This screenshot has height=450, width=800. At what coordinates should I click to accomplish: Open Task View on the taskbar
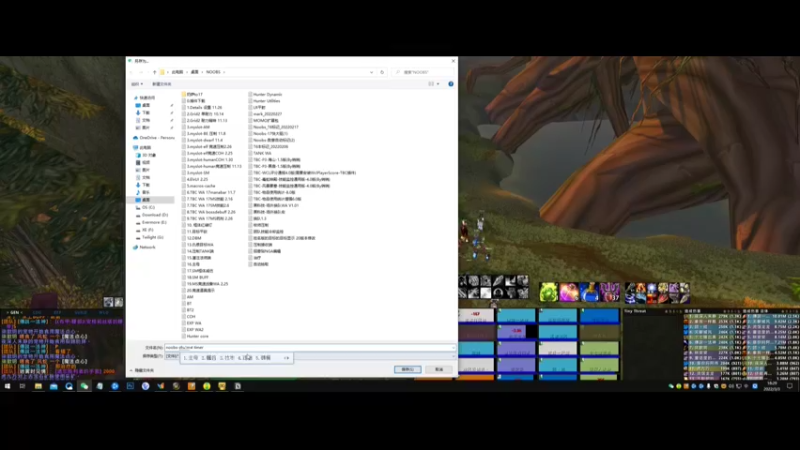tap(22, 386)
